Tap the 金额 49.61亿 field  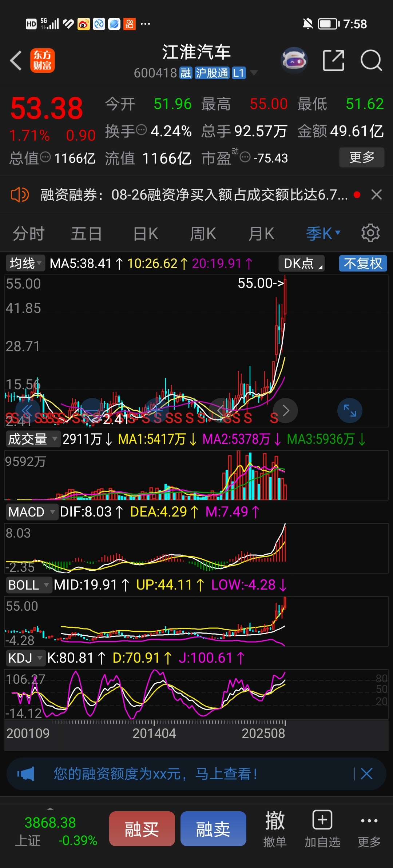[341, 131]
